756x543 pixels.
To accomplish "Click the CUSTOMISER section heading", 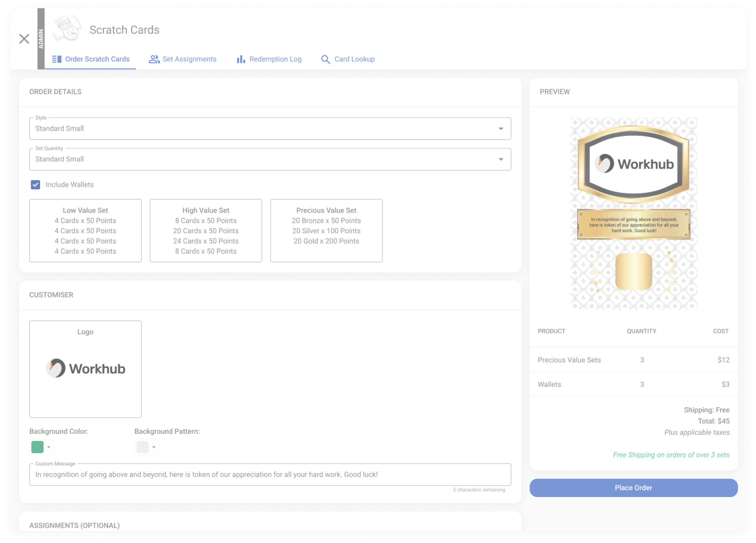I will [x=51, y=295].
